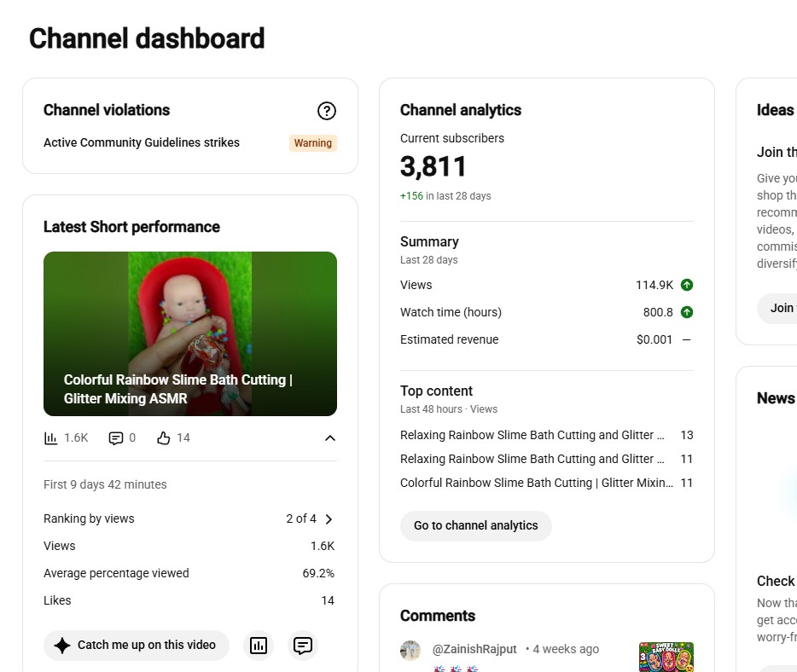This screenshot has width=797, height=672.
Task: Click the Views value 114.9K
Action: click(x=654, y=285)
